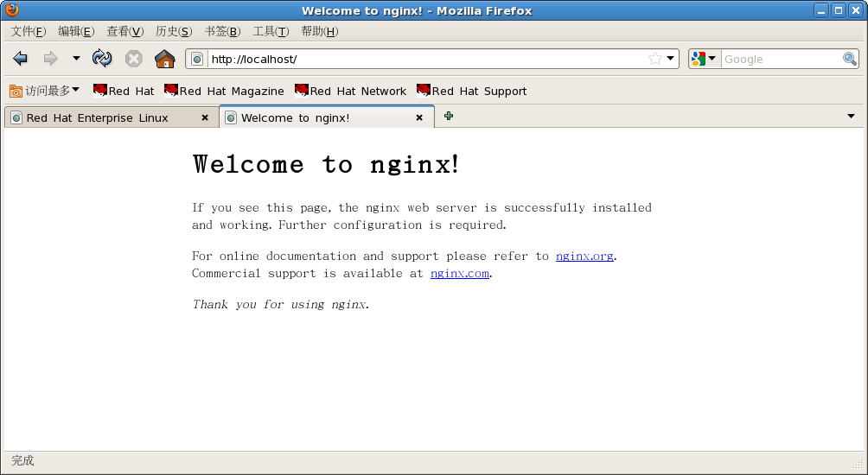The image size is (868, 475).
Task: Switch to Red Hat Enterprise Linux tab
Action: point(112,117)
